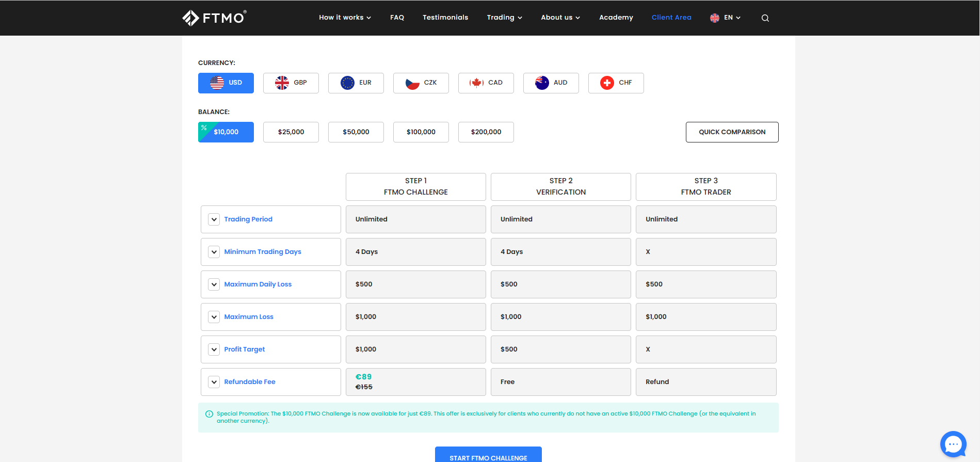Select CHF currency
The height and width of the screenshot is (462, 980).
[616, 83]
